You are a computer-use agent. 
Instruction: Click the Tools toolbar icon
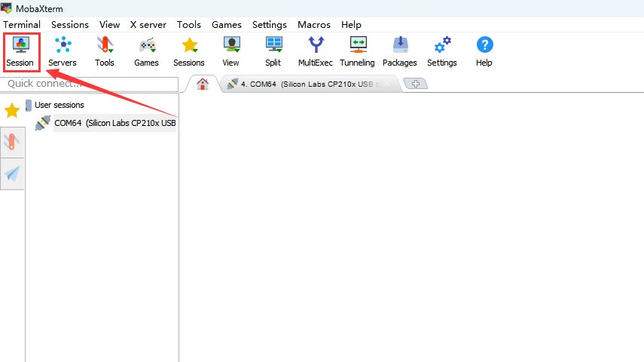tap(105, 52)
